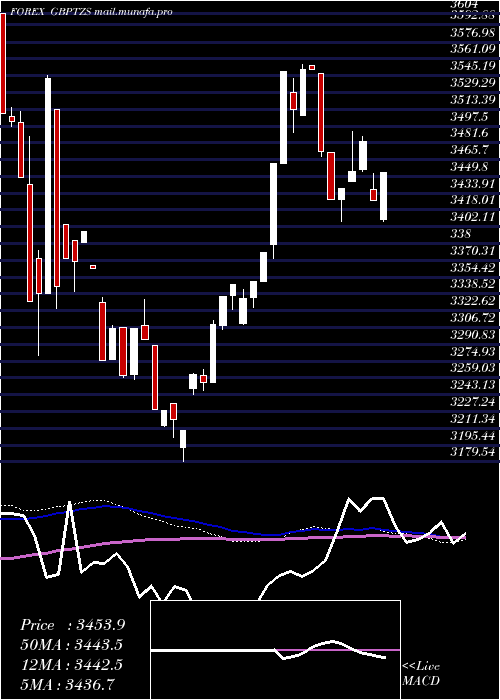Click the 3354.42 price axis label

point(473,268)
